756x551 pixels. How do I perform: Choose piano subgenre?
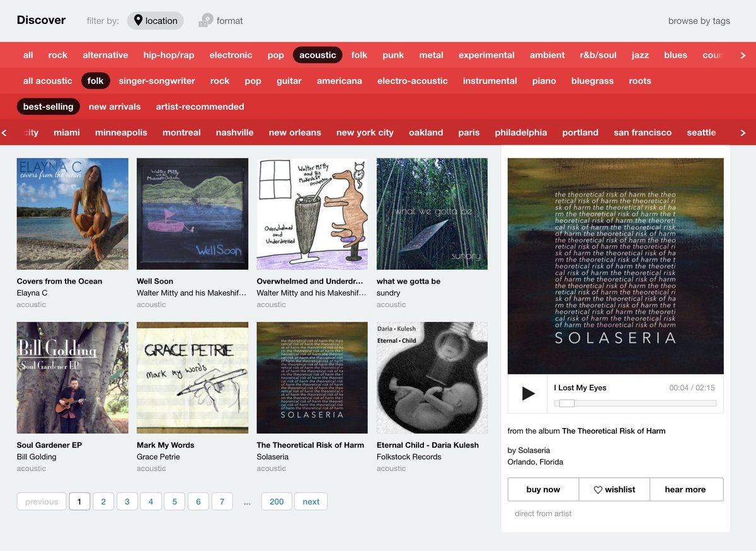[544, 81]
